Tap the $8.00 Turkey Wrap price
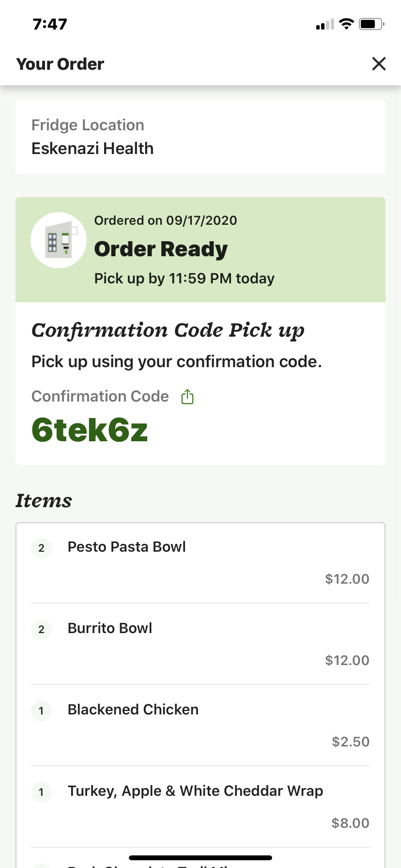Image resolution: width=401 pixels, height=868 pixels. click(350, 823)
